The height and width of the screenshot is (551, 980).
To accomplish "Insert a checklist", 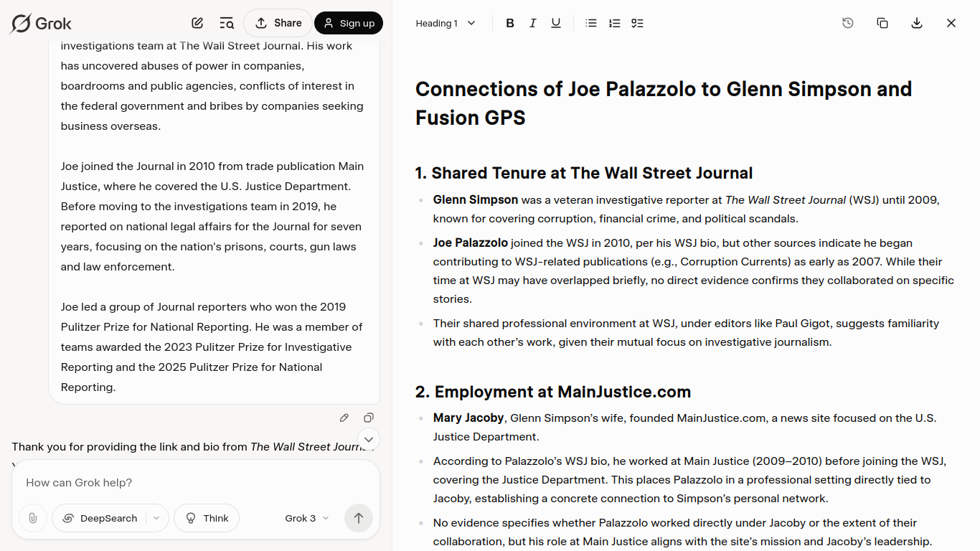I will click(637, 23).
